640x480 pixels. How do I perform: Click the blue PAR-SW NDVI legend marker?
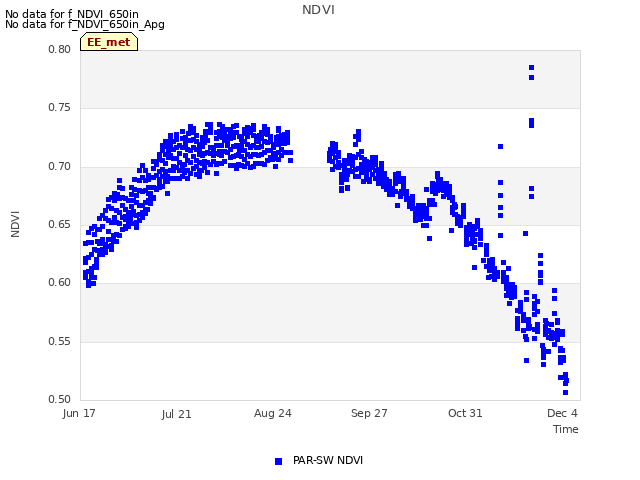(x=278, y=461)
